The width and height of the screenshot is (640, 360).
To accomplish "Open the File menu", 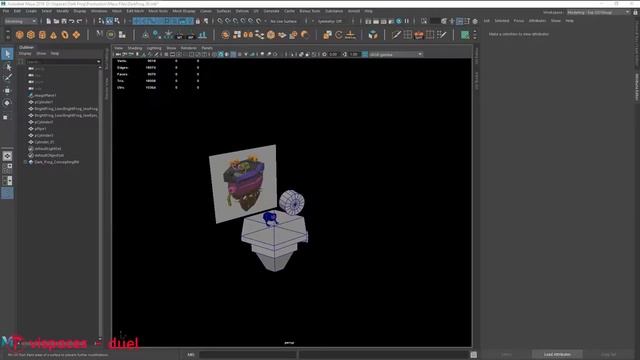I will (6, 11).
